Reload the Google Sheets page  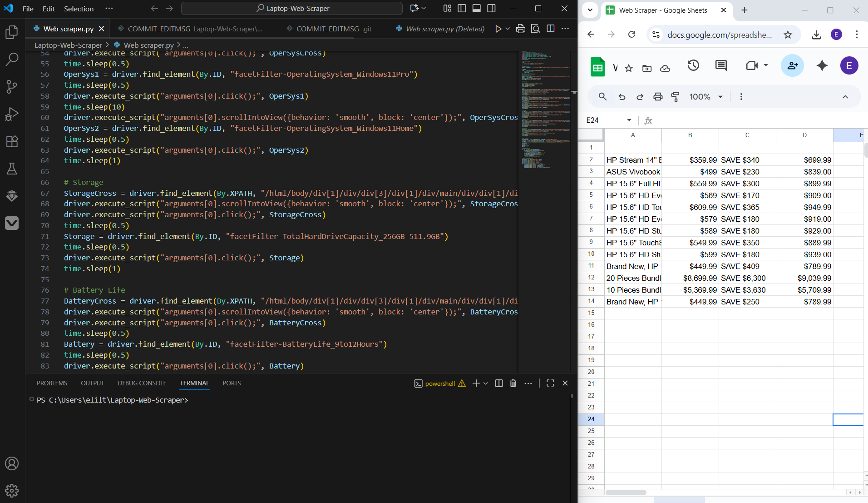click(631, 35)
